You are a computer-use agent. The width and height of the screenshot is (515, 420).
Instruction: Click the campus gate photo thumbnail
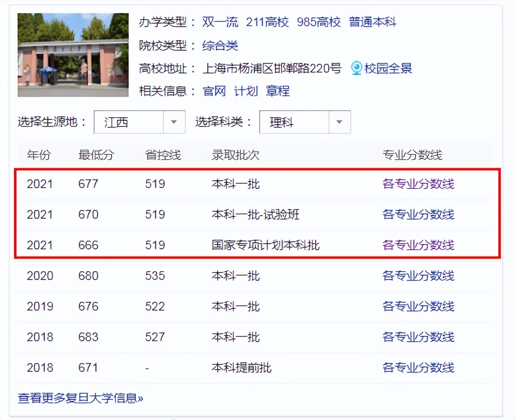73,55
